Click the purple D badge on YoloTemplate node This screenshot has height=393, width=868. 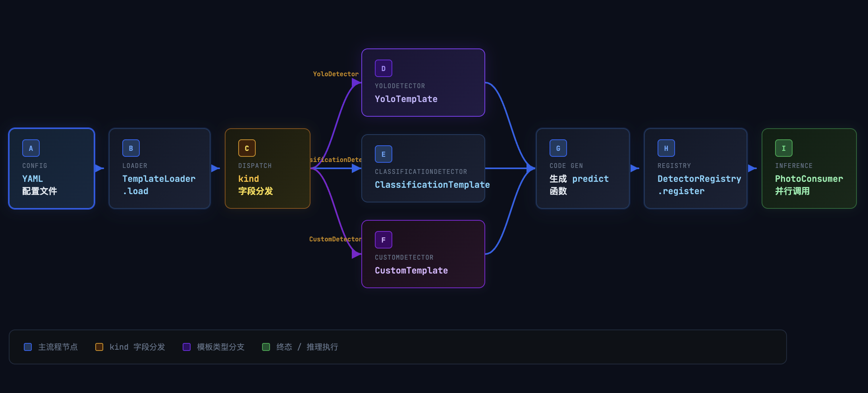pos(384,68)
